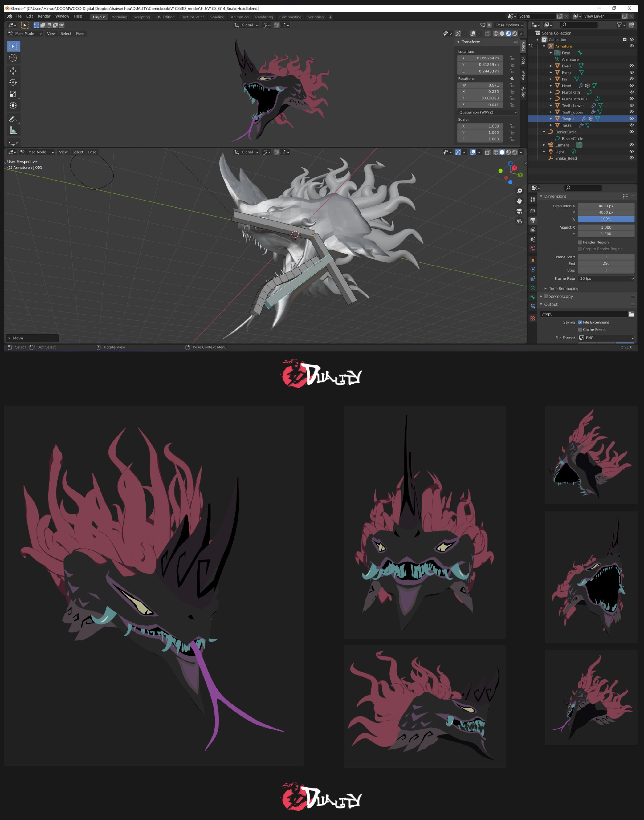The image size is (644, 820).
Task: Click the pan hand icon in lower viewport
Action: 519,201
